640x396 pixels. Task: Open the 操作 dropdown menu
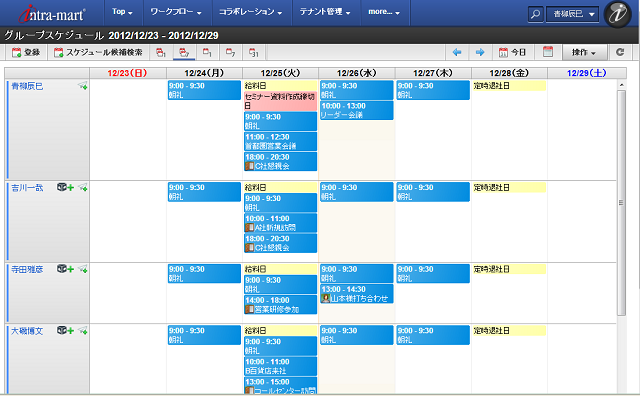584,52
